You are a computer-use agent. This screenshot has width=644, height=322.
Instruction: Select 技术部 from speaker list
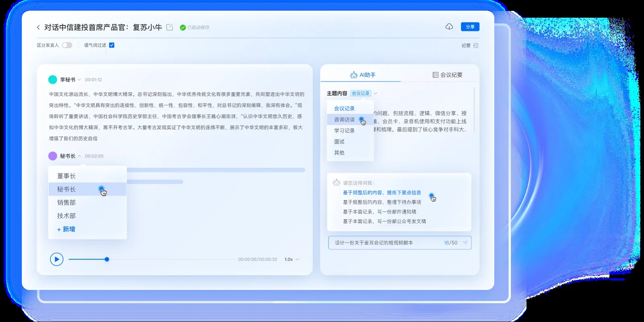tap(87, 216)
